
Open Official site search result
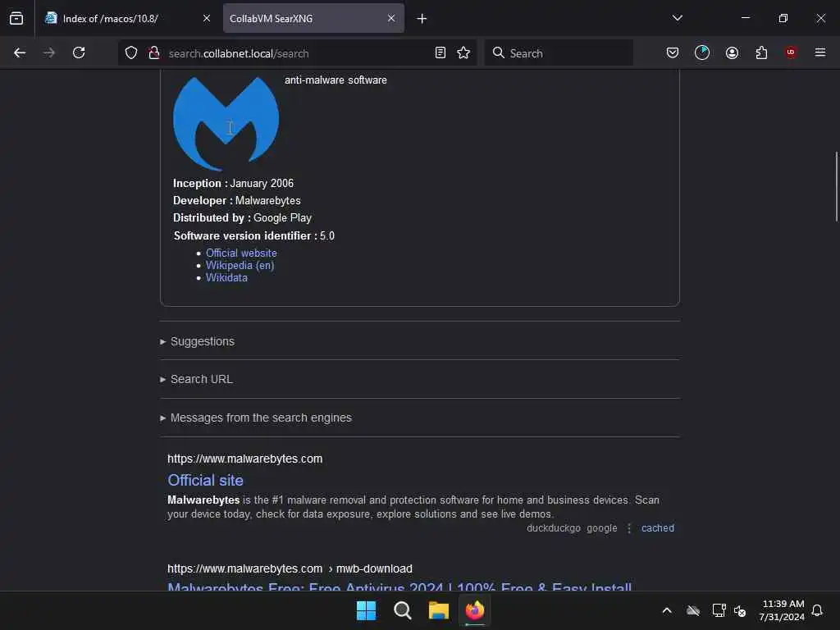click(x=205, y=480)
